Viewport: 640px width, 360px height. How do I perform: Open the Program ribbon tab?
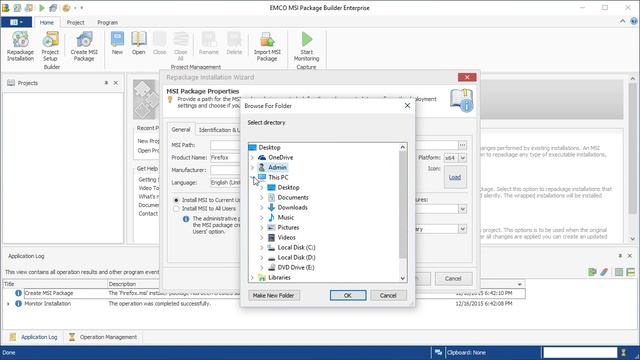[x=107, y=22]
